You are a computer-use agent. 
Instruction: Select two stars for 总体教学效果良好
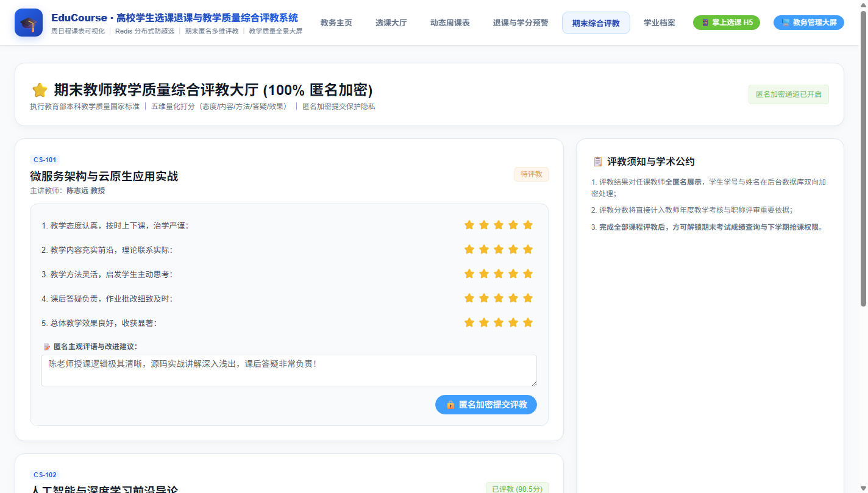coord(484,322)
